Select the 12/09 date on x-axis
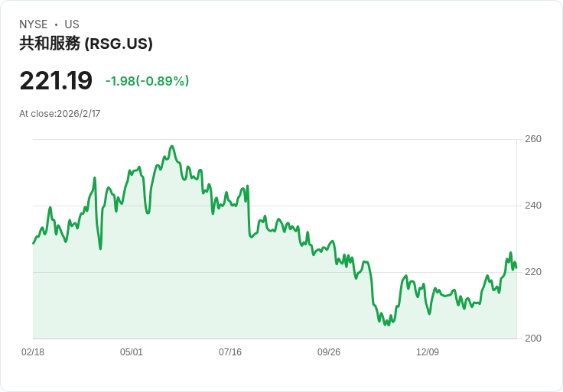The height and width of the screenshot is (392, 563). (428, 352)
